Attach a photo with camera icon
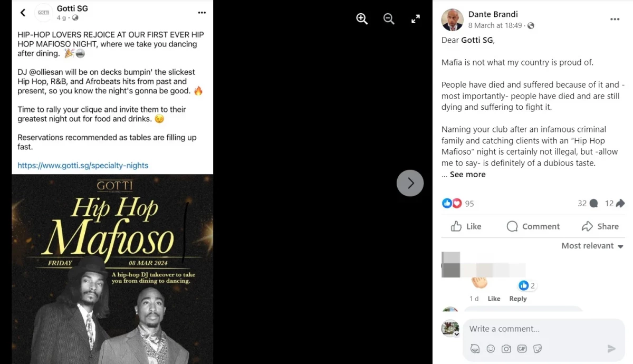Viewport: 633px width, 364px height. 506,349
